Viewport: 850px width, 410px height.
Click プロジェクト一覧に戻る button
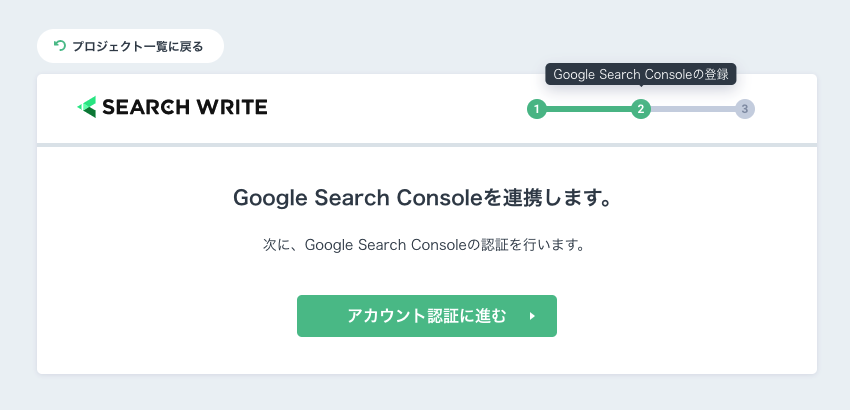[130, 46]
